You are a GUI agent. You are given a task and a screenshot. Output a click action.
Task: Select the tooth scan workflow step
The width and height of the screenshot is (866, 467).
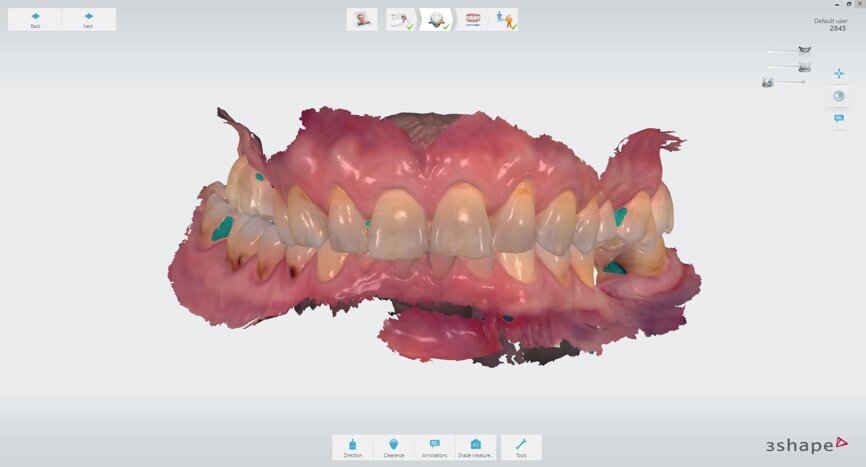tap(436, 19)
